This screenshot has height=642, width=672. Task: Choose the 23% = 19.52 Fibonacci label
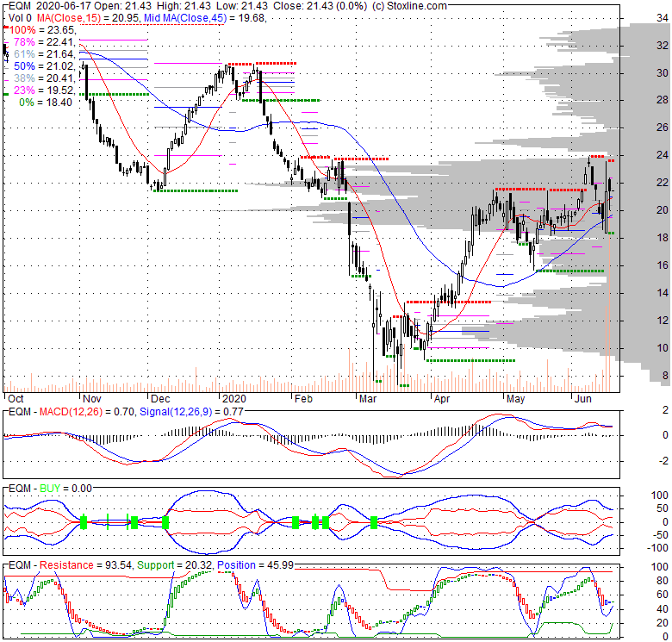tap(40, 90)
